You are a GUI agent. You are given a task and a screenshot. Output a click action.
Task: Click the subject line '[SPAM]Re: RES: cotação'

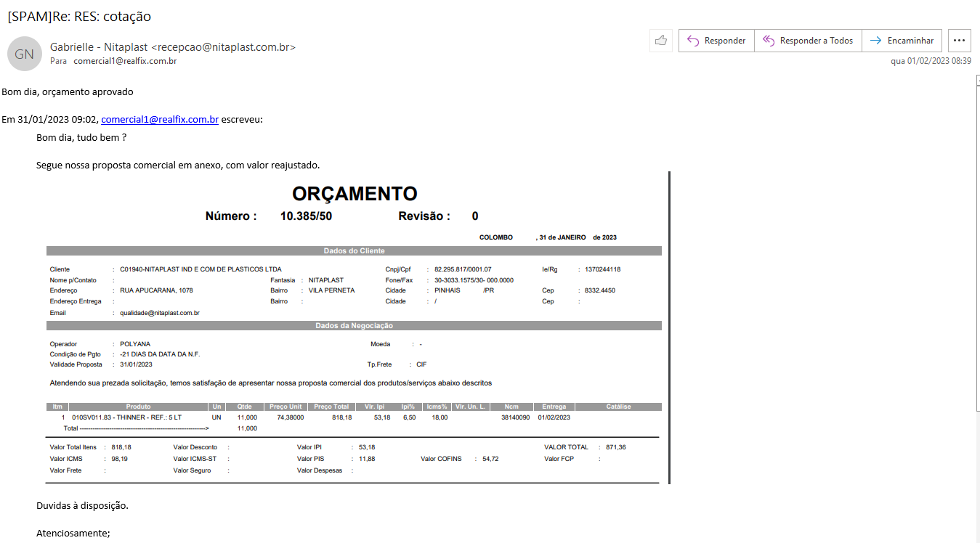(x=79, y=16)
